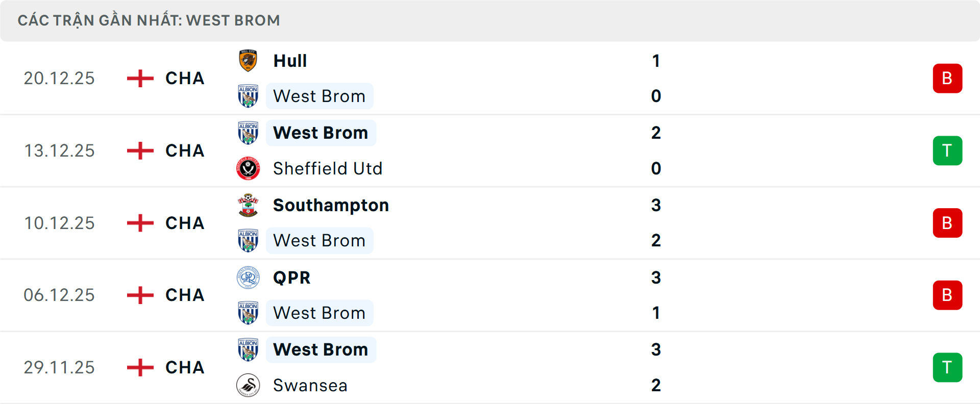Click the QPR crest badge
The width and height of the screenshot is (980, 404).
[x=249, y=277]
